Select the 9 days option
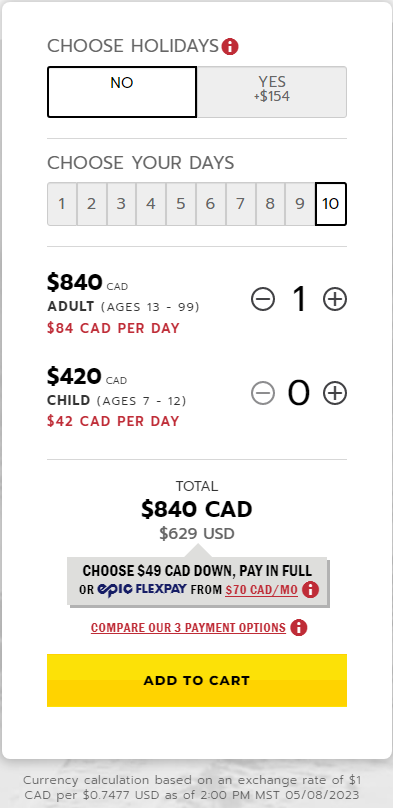This screenshot has height=808, width=393. click(300, 204)
